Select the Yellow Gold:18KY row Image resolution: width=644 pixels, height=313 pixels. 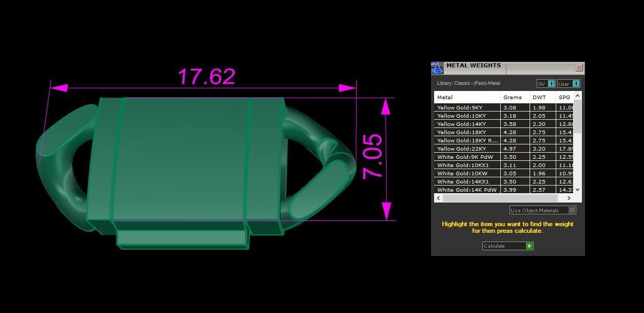(504, 132)
